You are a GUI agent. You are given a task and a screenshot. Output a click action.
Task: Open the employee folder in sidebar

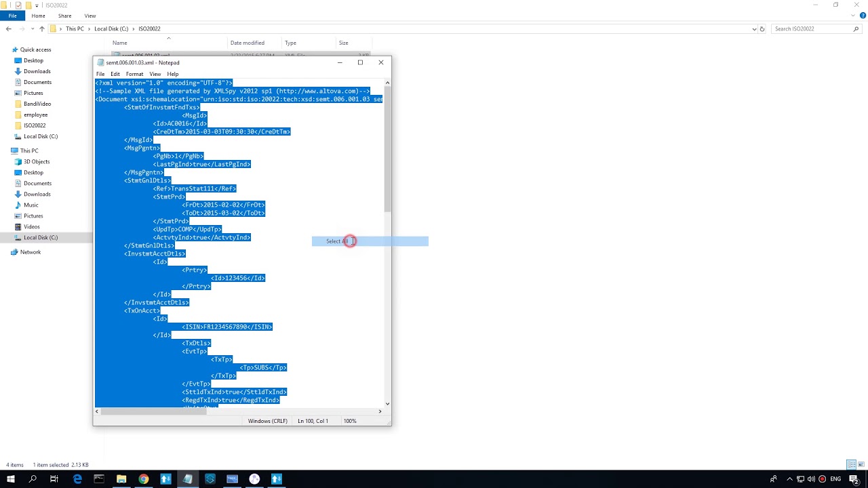pos(35,115)
